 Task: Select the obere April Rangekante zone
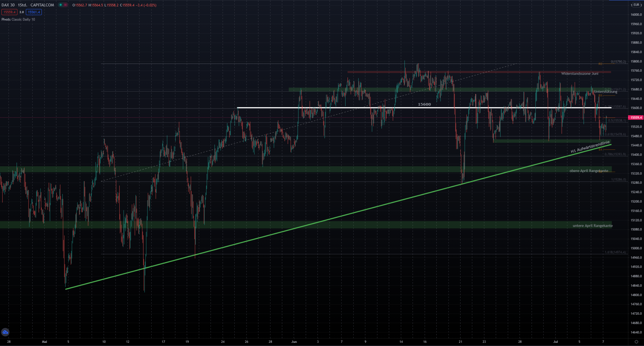(589, 171)
